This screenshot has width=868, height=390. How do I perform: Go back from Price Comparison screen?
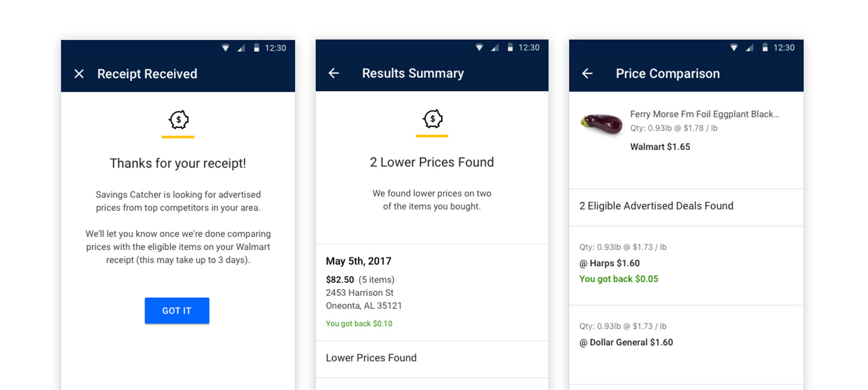coord(587,73)
